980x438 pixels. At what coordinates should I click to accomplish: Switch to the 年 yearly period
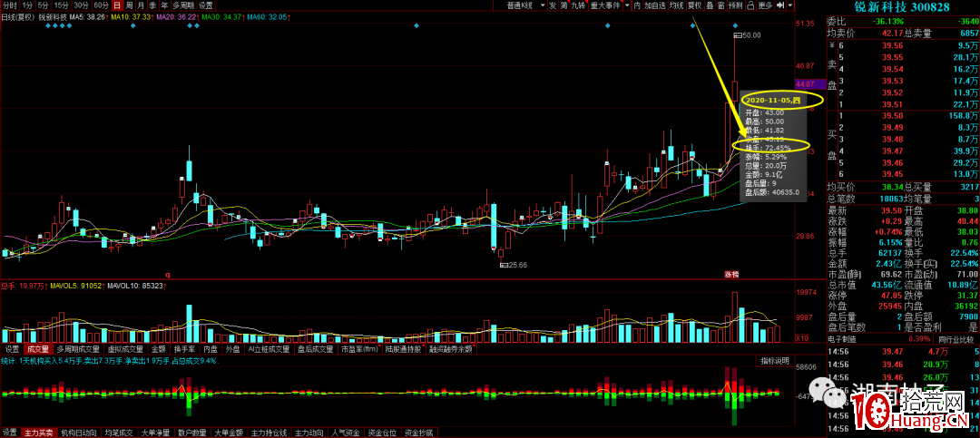click(x=164, y=5)
